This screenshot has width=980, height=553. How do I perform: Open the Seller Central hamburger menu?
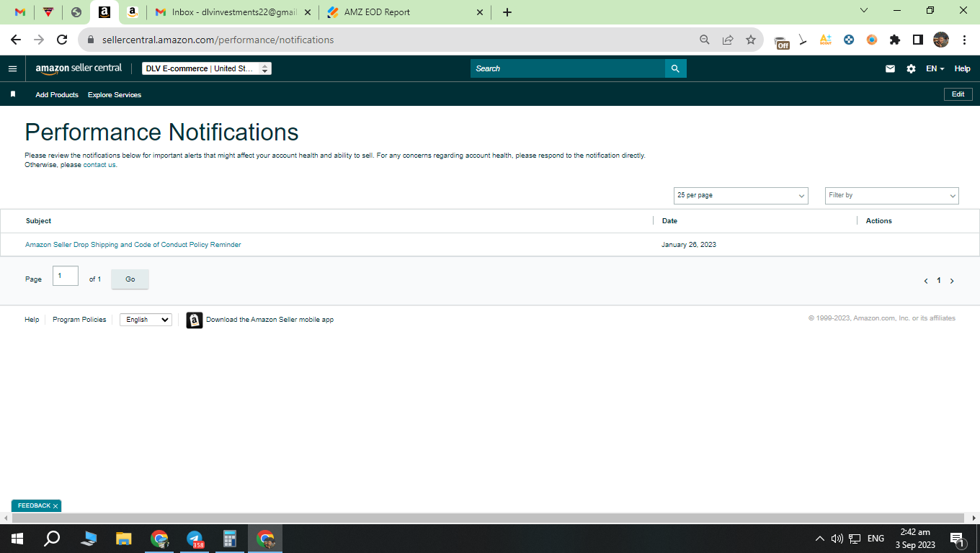tap(12, 68)
